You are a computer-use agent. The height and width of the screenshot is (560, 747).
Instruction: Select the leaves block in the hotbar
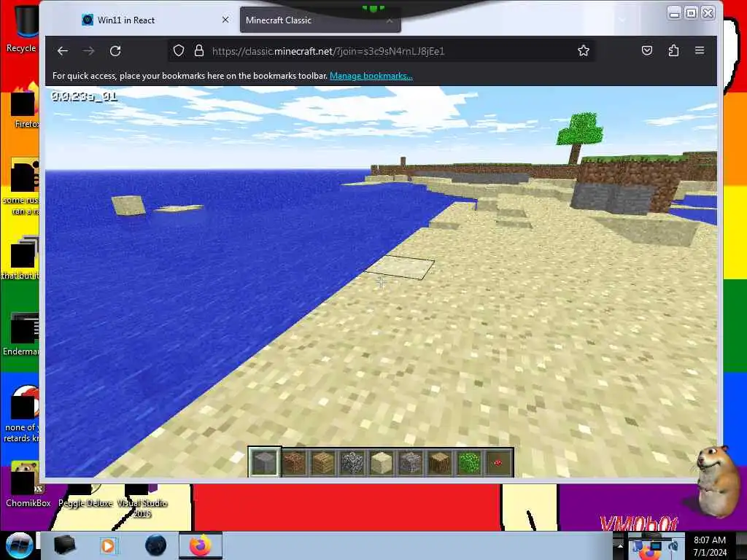(468, 462)
